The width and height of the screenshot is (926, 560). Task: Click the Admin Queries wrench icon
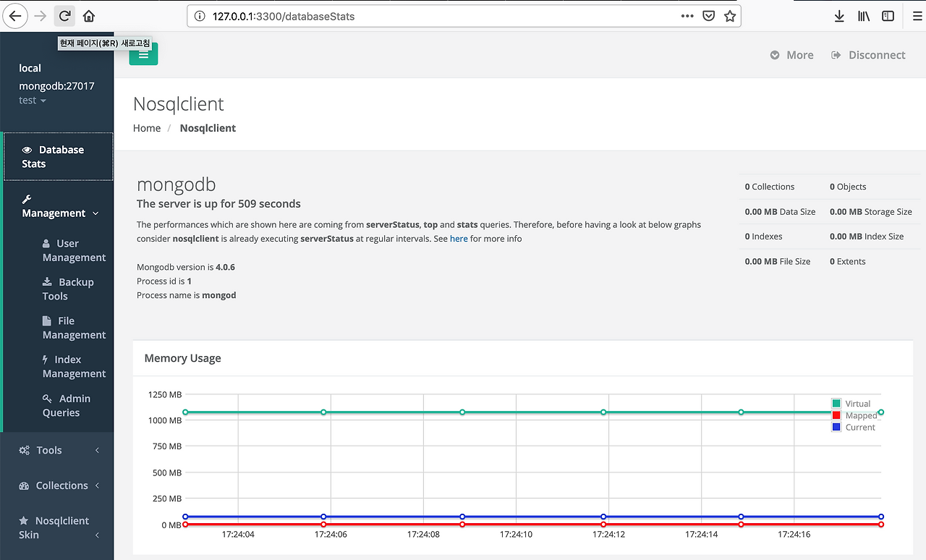click(x=47, y=399)
